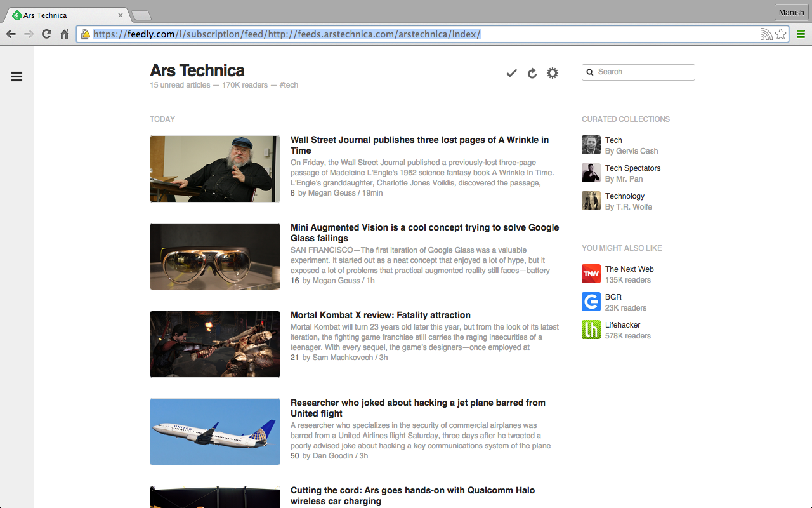Click '15 unread articles' text
The width and height of the screenshot is (812, 508).
pos(180,85)
